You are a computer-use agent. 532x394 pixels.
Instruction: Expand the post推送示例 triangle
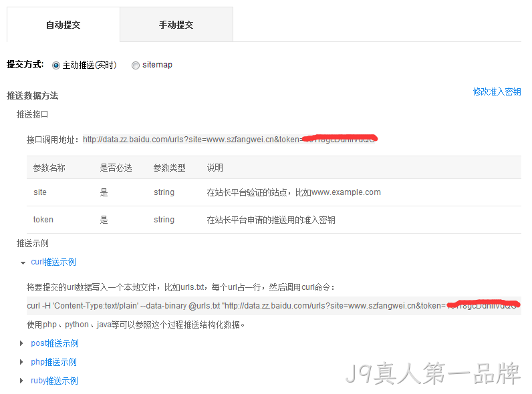(x=21, y=343)
